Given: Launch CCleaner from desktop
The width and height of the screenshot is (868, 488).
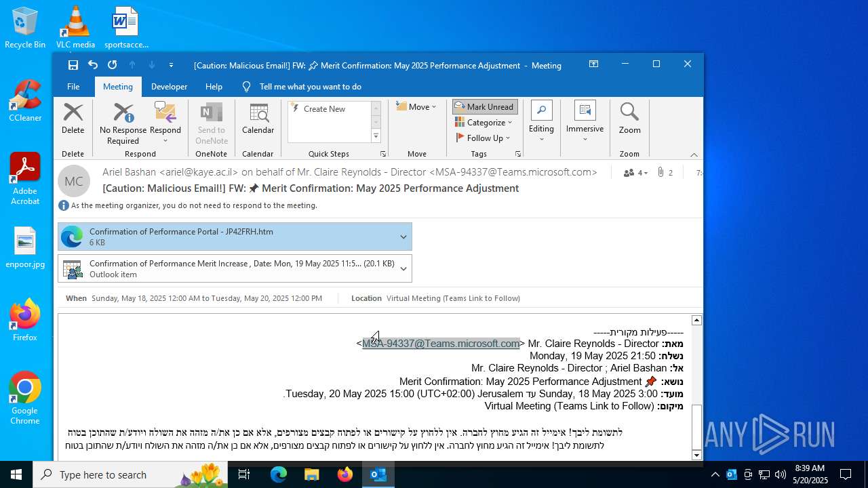Looking at the screenshot, I should coord(25,102).
